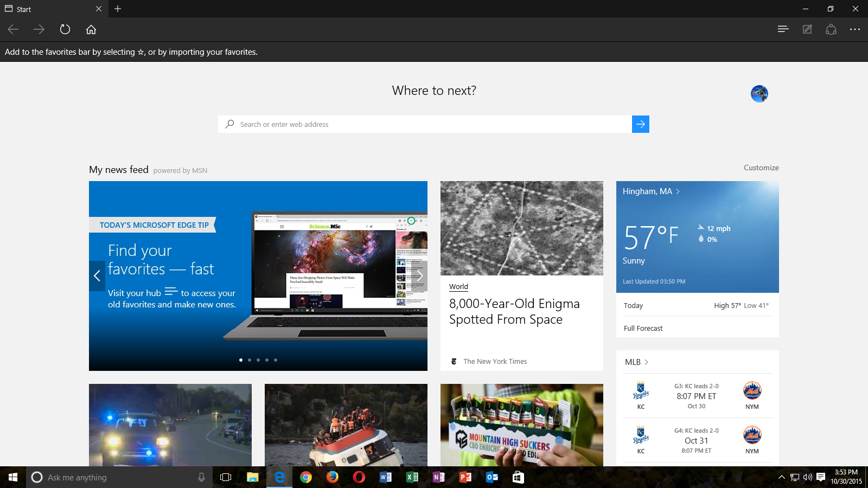Viewport: 868px width, 488px height.
Task: Open the capsized boat news thumbnail
Action: (x=346, y=425)
